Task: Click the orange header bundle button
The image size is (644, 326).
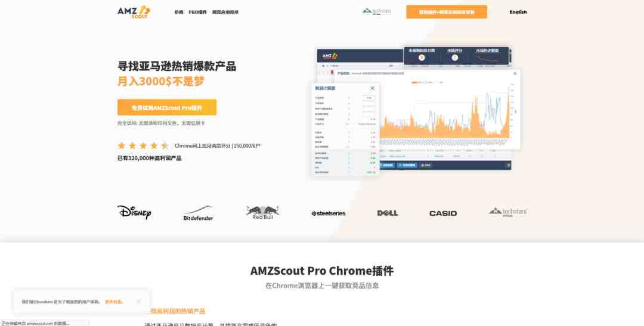Action: point(447,12)
